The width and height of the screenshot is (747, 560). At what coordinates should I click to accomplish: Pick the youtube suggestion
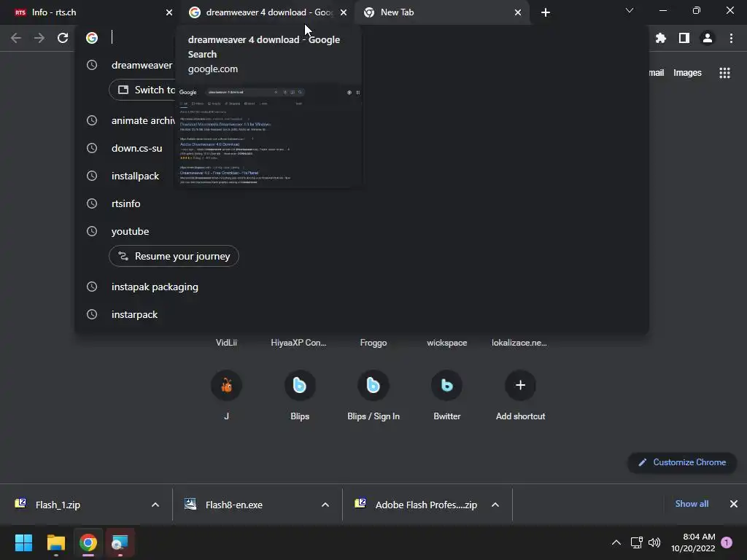(362, 231)
